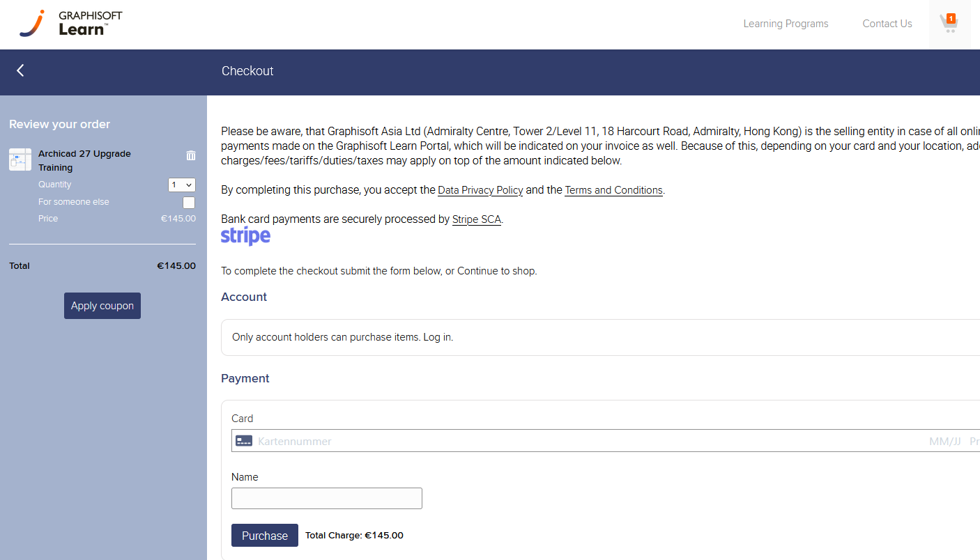Viewport: 980px width, 560px height.
Task: Click the Apply coupon button
Action: pos(102,306)
